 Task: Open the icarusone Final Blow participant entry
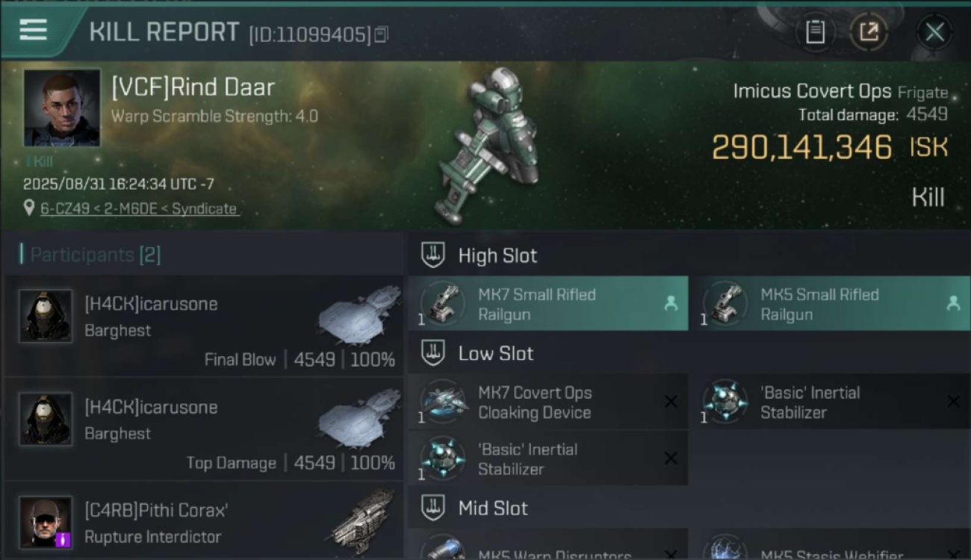[x=203, y=326]
